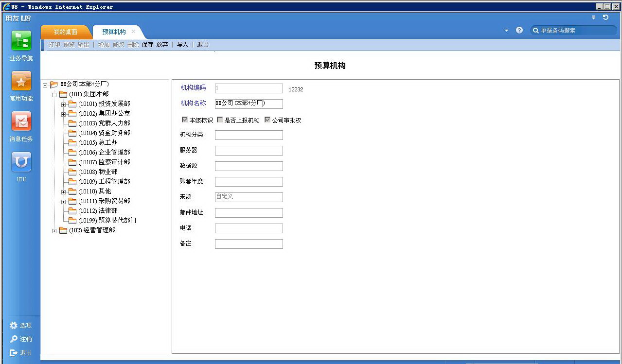Click 增加 in the toolbar

pos(104,45)
